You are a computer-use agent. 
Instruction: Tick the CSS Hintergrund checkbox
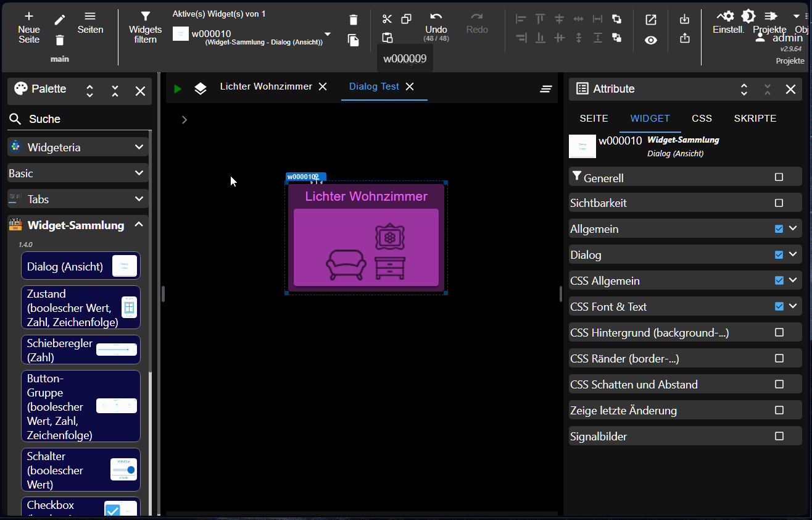(x=779, y=332)
